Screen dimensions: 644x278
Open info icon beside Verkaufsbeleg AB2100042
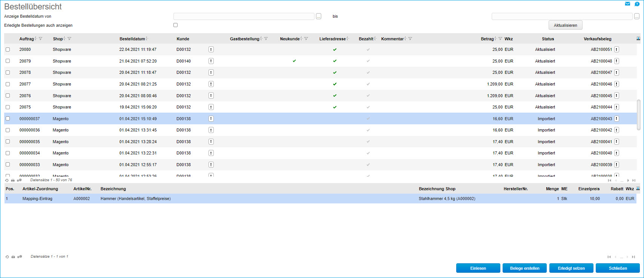616,130
